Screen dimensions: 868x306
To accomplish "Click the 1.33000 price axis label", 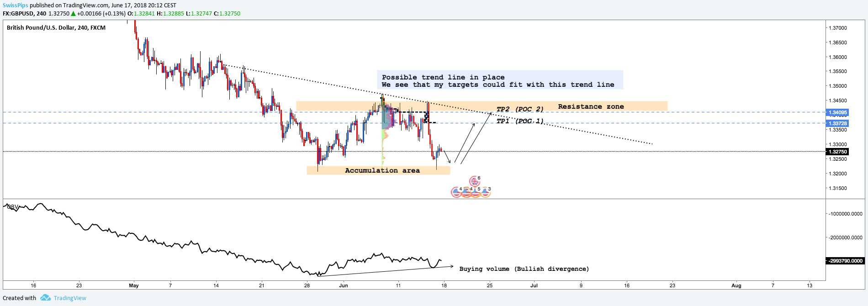I will tap(837, 144).
